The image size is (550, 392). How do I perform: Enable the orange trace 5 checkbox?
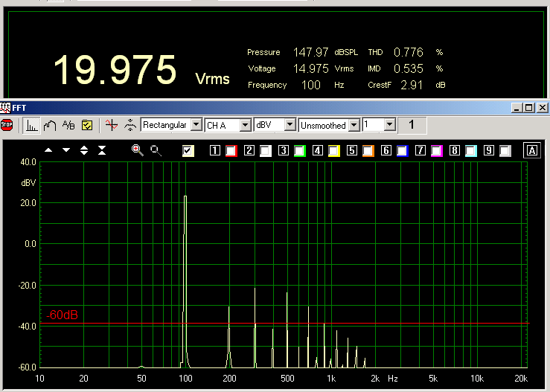click(x=368, y=151)
